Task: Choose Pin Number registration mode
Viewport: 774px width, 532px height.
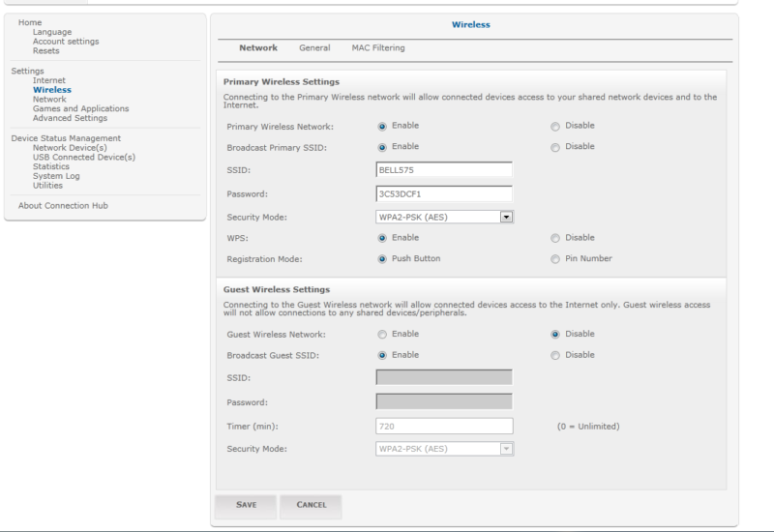Action: [x=555, y=259]
